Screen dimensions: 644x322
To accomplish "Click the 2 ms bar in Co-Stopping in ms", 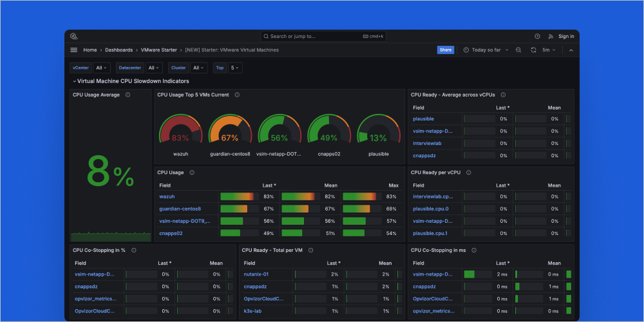I will coord(469,274).
